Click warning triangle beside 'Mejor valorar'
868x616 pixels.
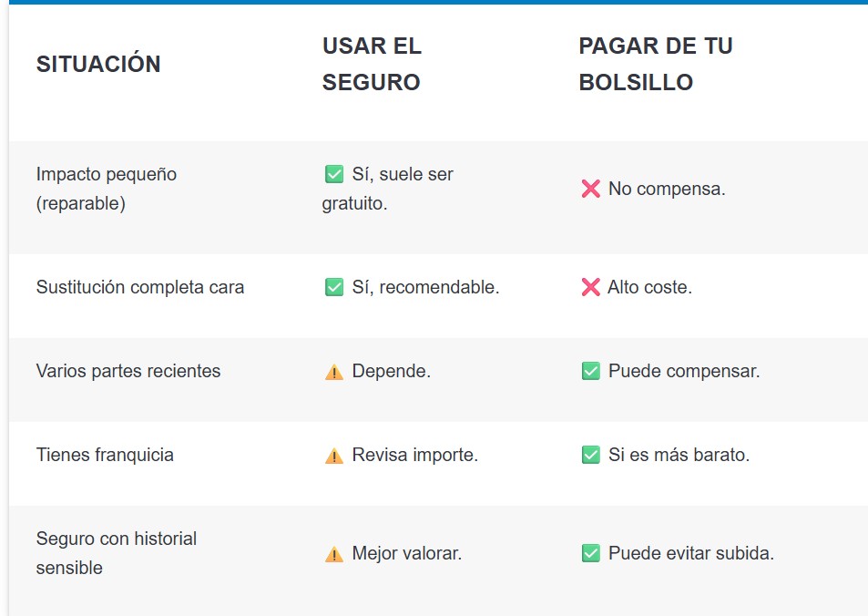(x=333, y=554)
